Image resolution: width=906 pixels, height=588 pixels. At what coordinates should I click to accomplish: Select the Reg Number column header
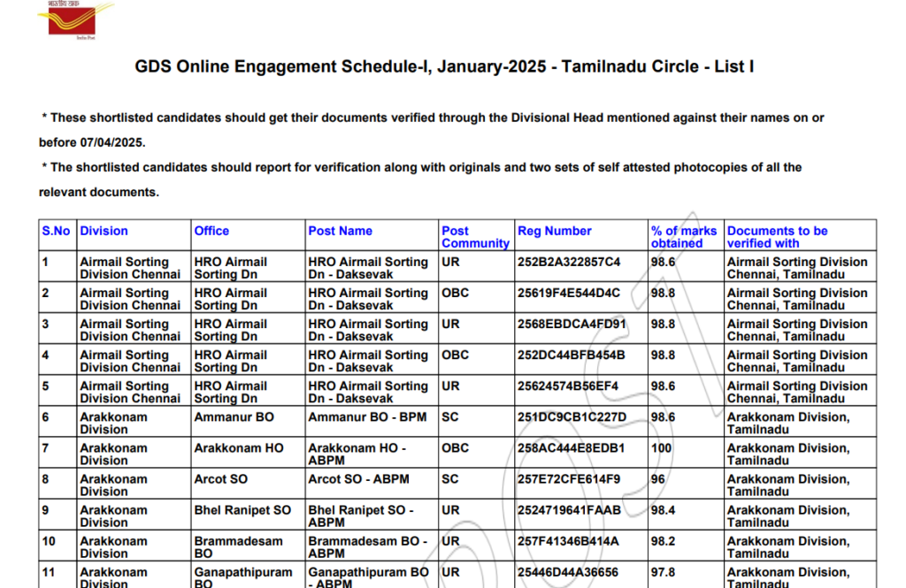(555, 231)
